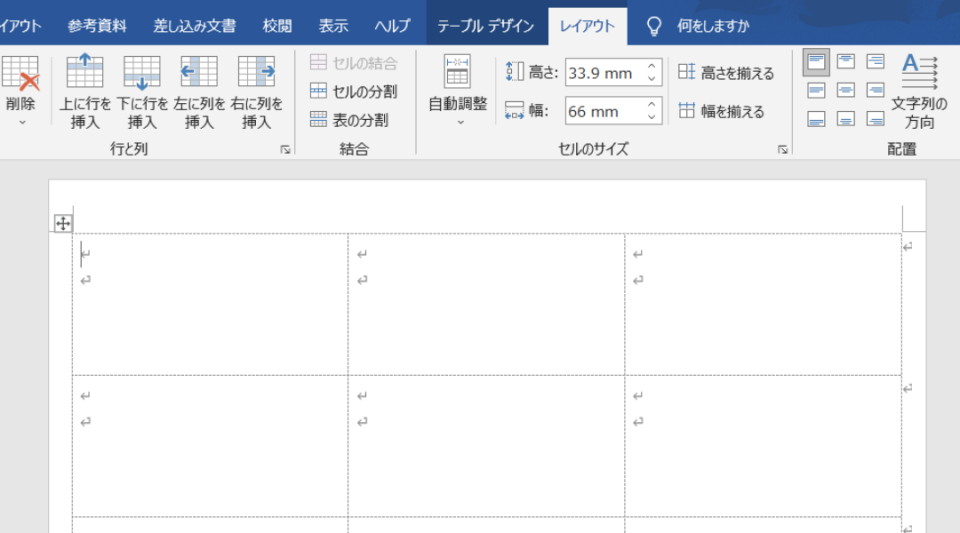Insert a row above (上に行を挿入)
The image size is (960, 533).
[84, 92]
